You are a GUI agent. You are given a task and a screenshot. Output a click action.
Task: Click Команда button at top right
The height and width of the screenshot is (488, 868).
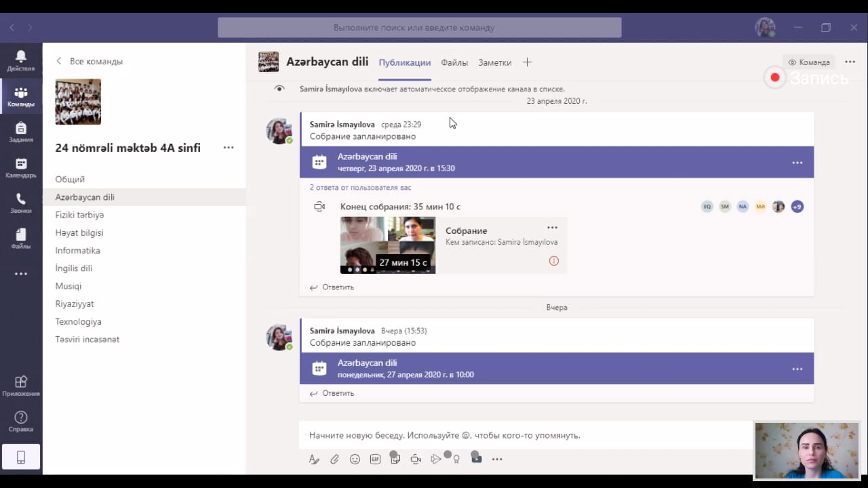click(809, 62)
